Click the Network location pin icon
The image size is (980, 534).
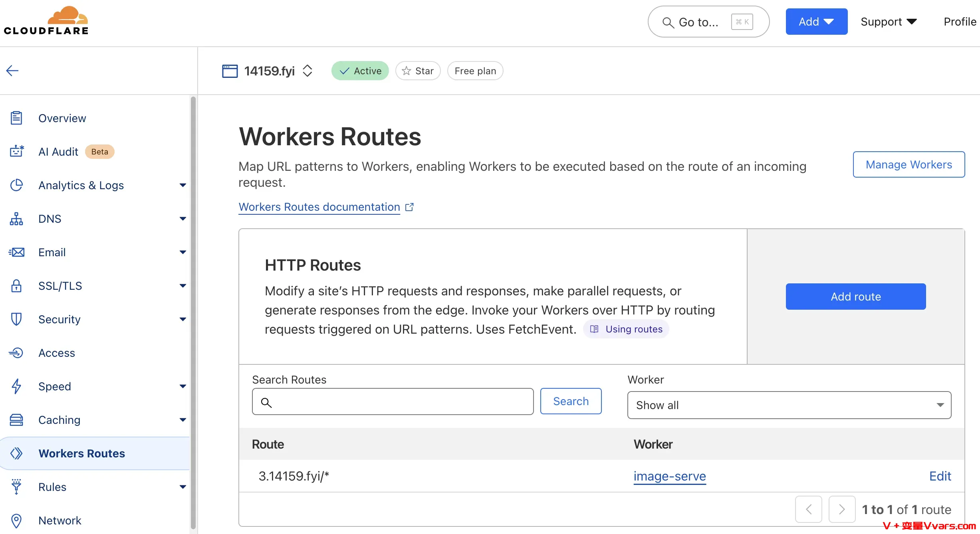[16, 520]
